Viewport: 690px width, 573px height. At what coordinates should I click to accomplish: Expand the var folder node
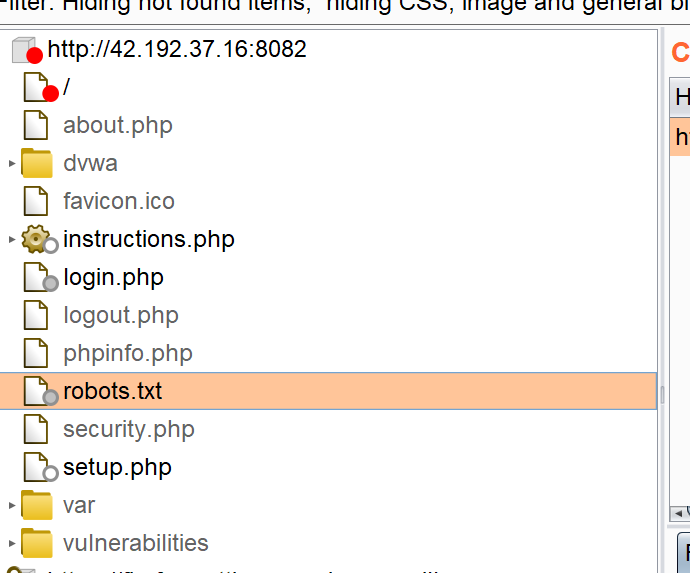click(x=12, y=505)
